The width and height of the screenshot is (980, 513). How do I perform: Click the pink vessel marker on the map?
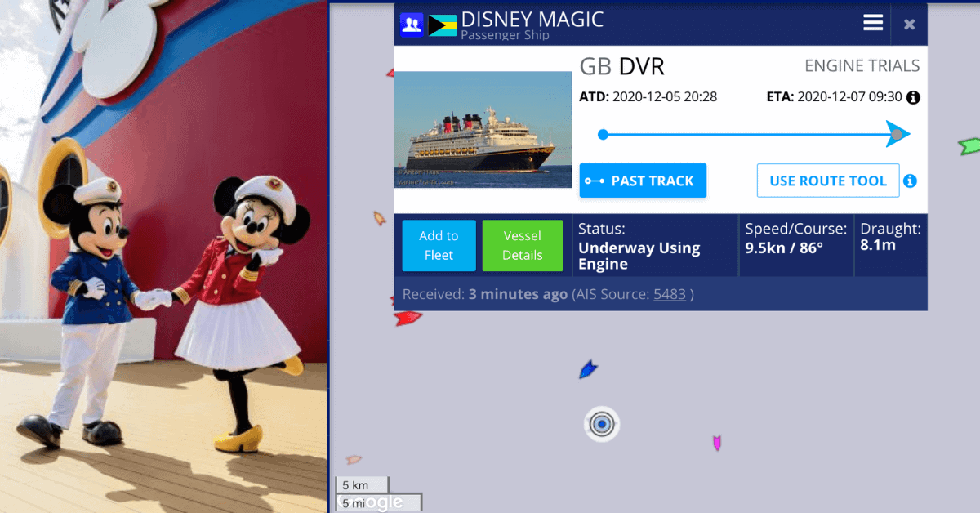click(716, 442)
